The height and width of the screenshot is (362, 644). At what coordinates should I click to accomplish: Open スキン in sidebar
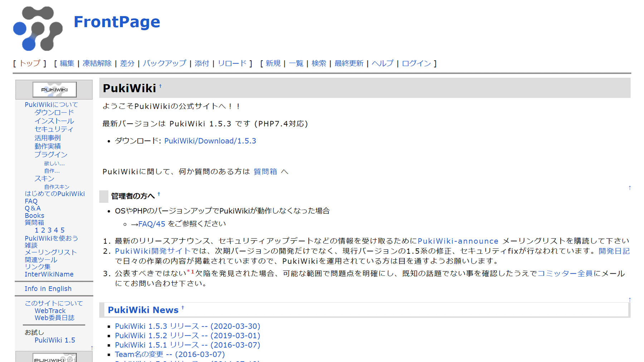pyautogui.click(x=44, y=179)
